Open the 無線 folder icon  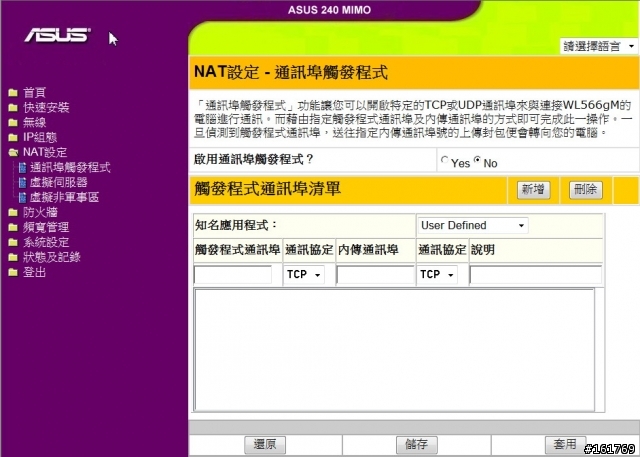coord(13,122)
